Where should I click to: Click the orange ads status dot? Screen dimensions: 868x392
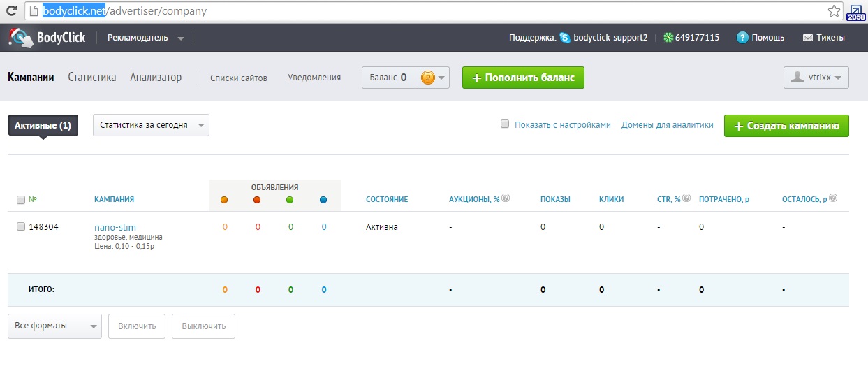tap(224, 200)
